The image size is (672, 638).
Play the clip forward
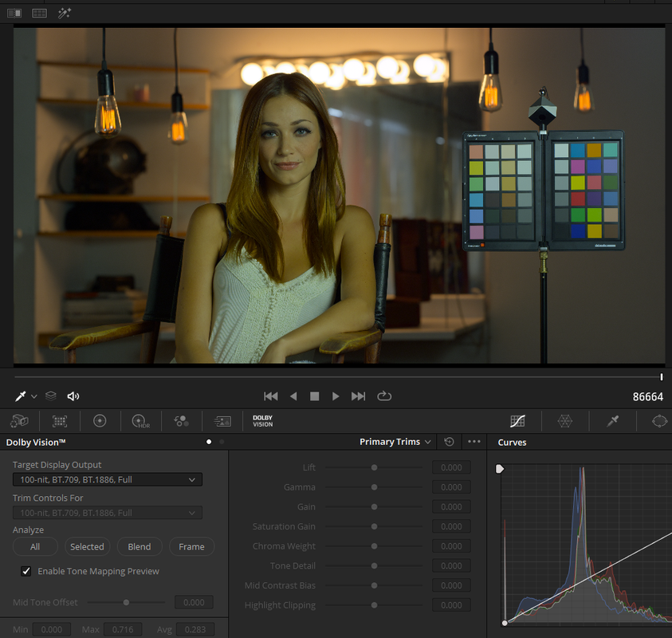[336, 396]
